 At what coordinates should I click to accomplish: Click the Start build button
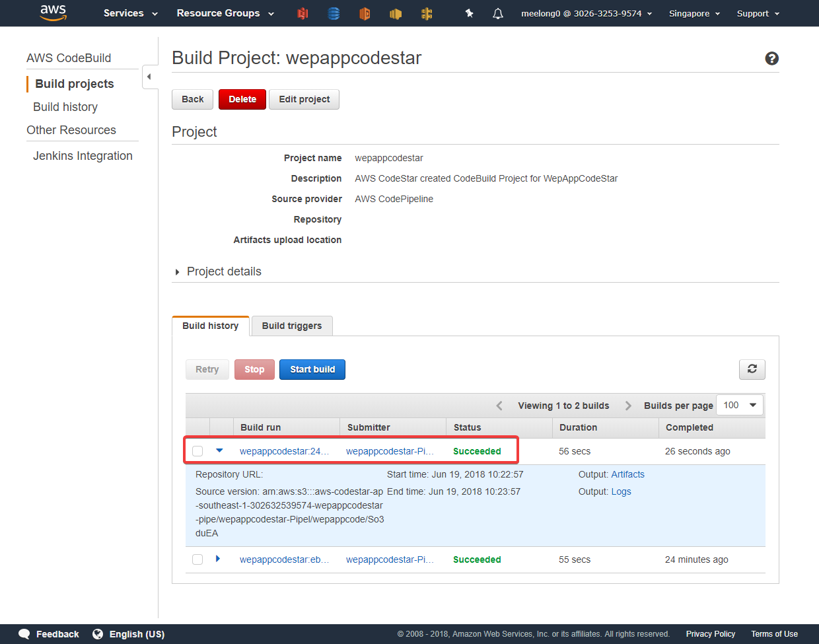coord(312,369)
